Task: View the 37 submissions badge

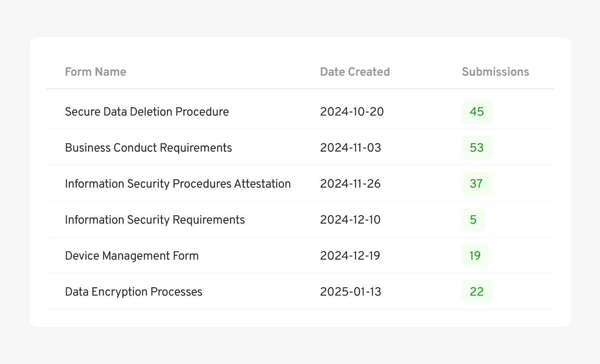Action: pyautogui.click(x=476, y=184)
